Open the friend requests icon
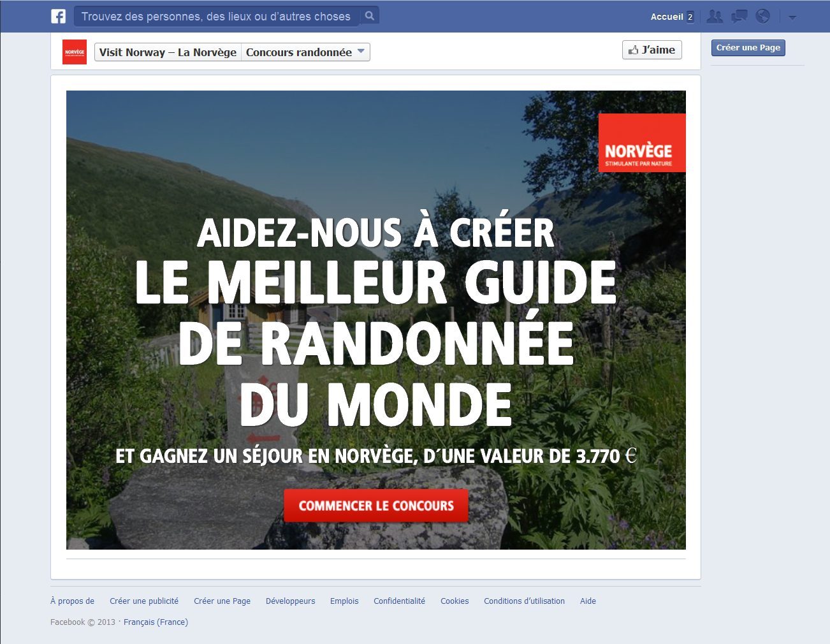Viewport: 830px width, 644px height. [715, 17]
